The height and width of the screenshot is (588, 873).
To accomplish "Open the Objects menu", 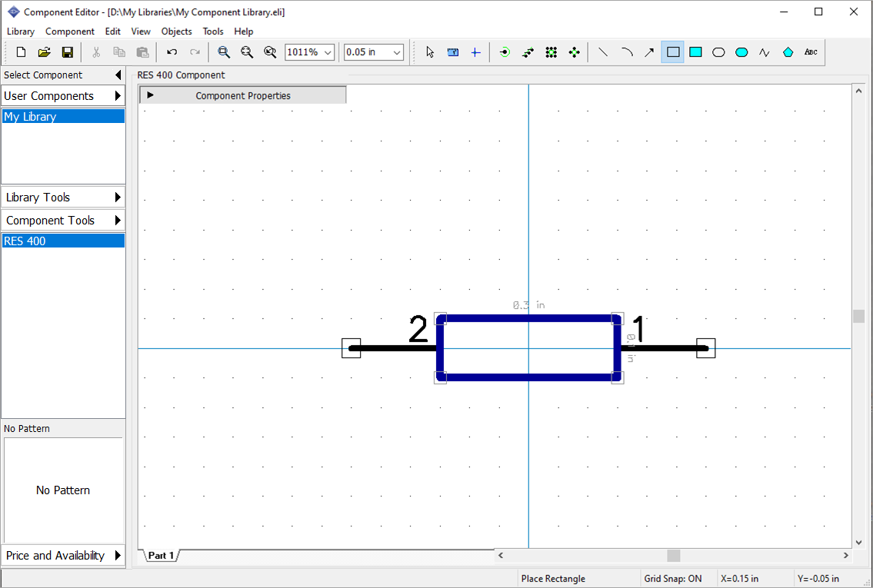I will point(176,32).
